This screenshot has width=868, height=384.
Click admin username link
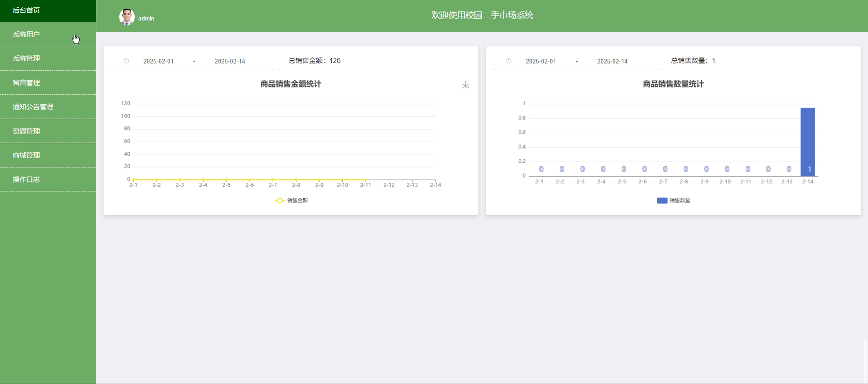[146, 18]
